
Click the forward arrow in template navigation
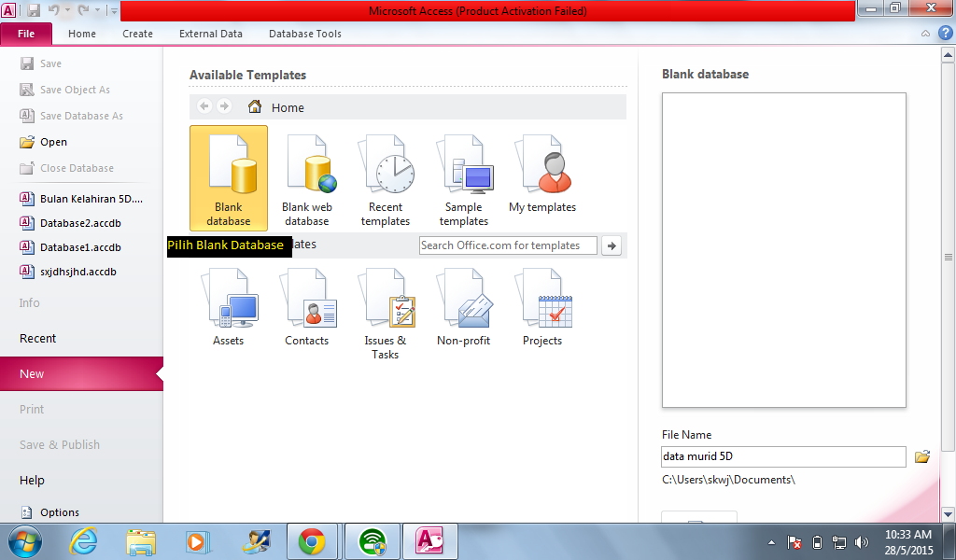pyautogui.click(x=224, y=106)
